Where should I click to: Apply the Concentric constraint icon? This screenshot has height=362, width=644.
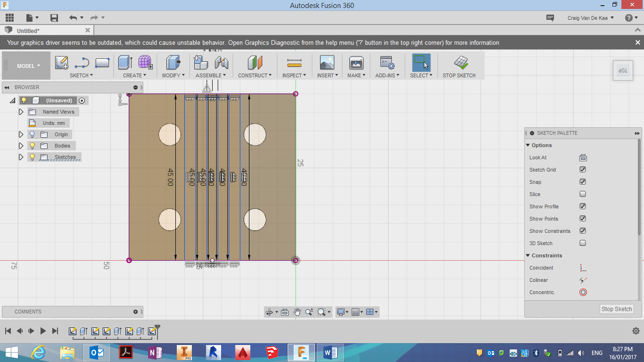coord(583,292)
